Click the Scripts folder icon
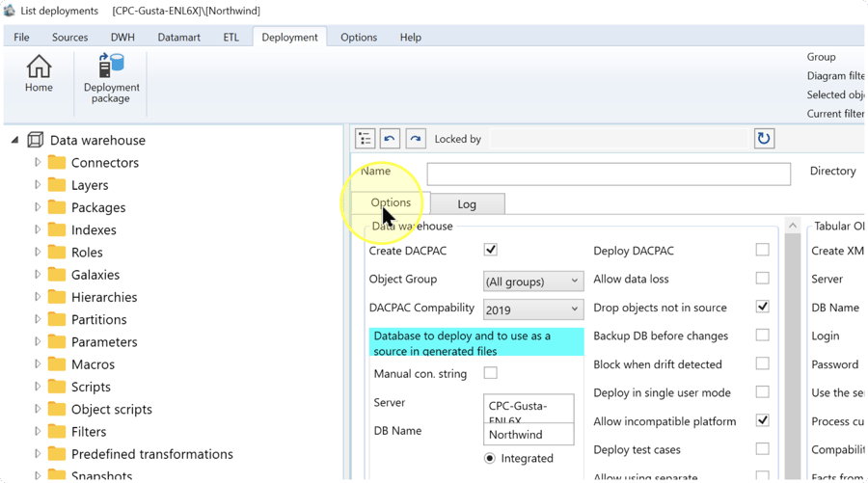Viewport: 868px width, 483px height. coord(57,387)
